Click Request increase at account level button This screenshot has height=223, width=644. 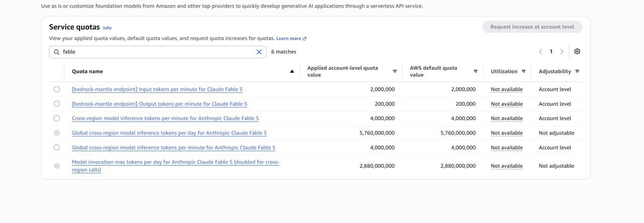tap(532, 27)
